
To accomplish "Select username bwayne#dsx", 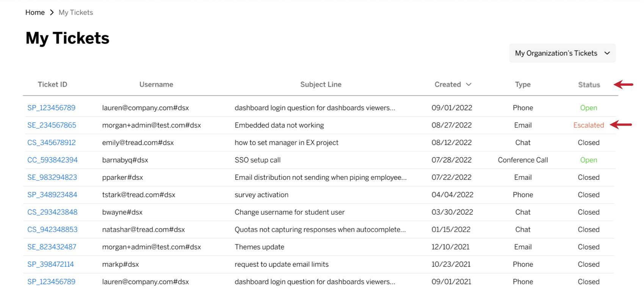I will (122, 212).
